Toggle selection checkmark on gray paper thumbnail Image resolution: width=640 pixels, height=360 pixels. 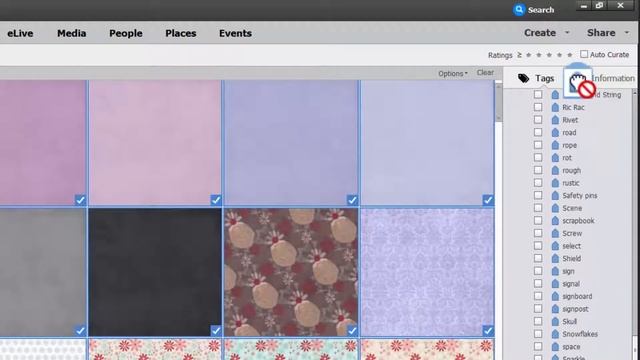(x=80, y=331)
